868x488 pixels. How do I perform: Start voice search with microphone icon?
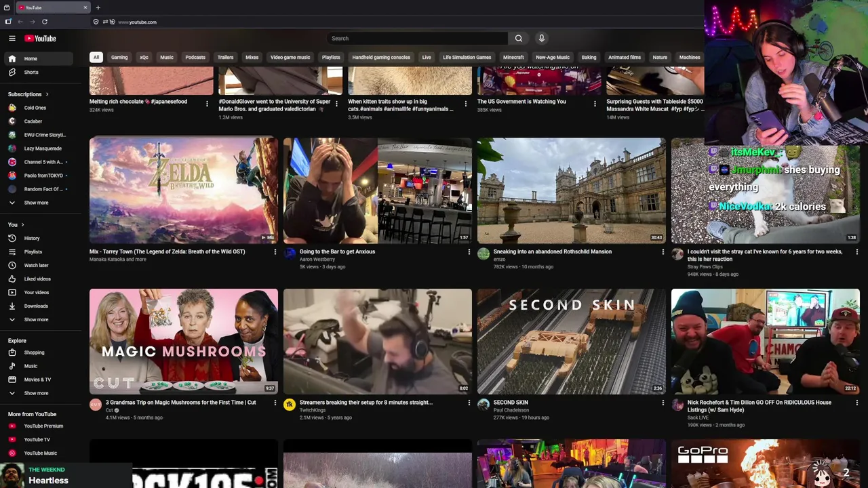tap(541, 39)
